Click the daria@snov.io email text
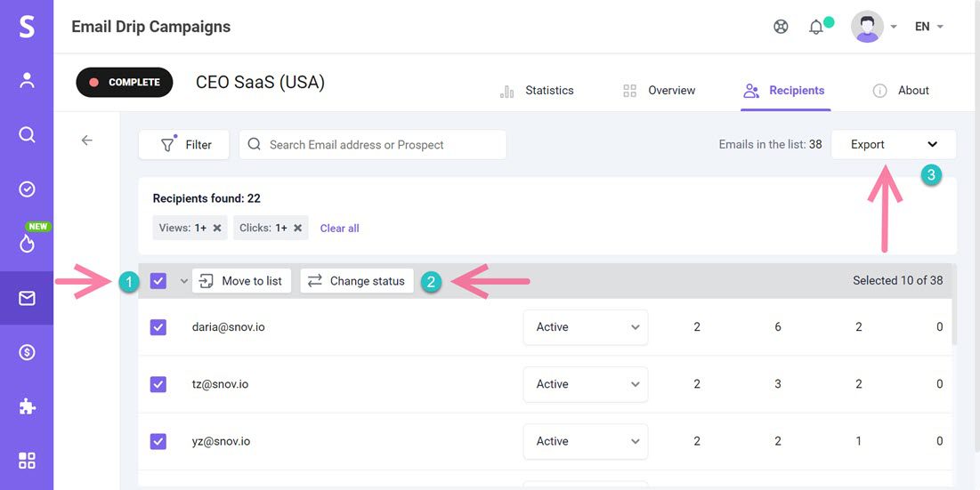980x490 pixels. tap(228, 327)
